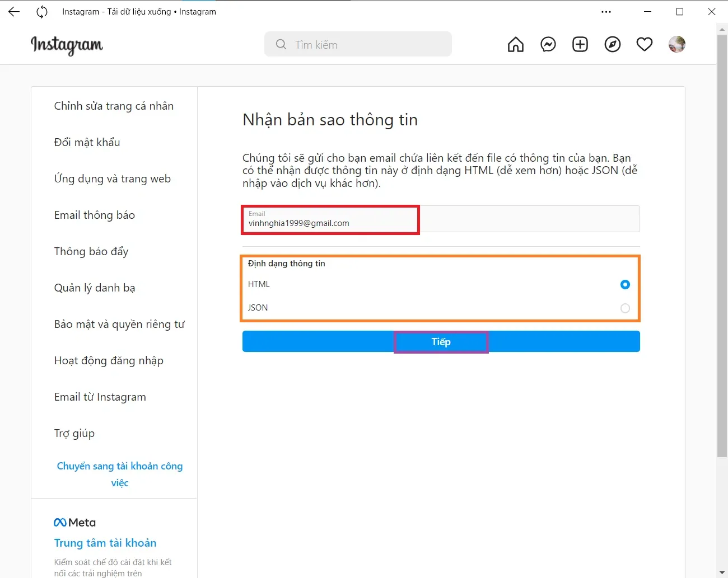Image resolution: width=728 pixels, height=578 pixels.
Task: Open the Explore compass icon
Action: 613,45
